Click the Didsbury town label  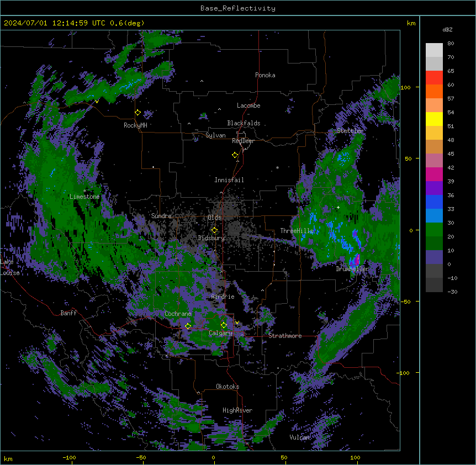coord(211,238)
